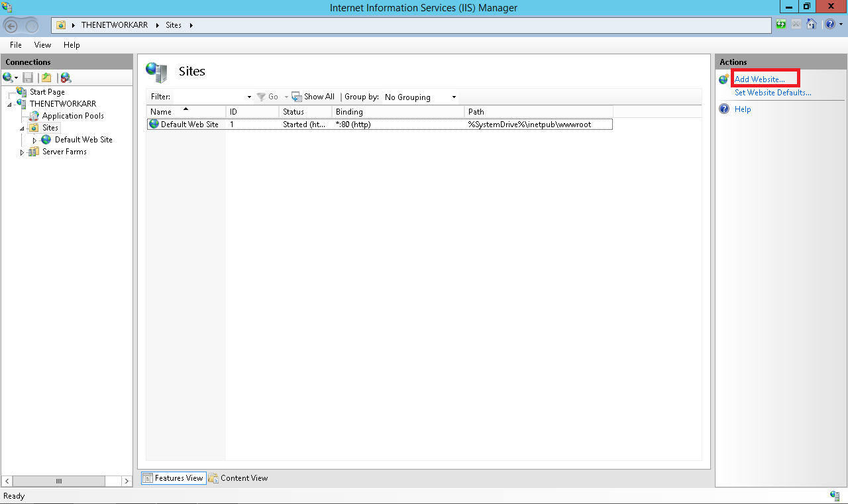Click the "Ready" status bar text
This screenshot has width=848, height=504.
[x=14, y=496]
